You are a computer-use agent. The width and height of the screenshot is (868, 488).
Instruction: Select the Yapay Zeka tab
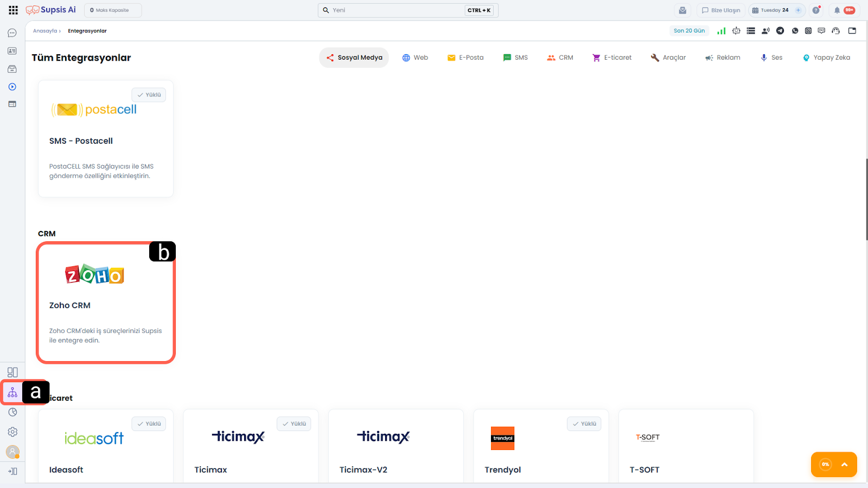826,57
